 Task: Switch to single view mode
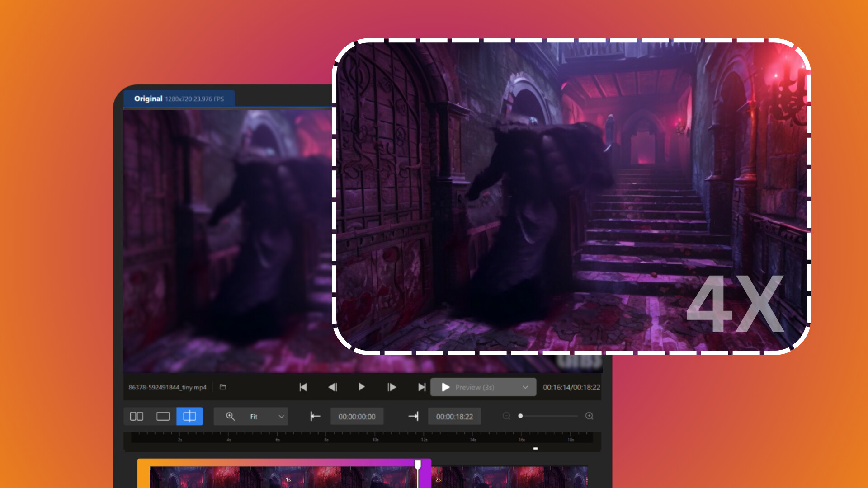[x=163, y=416]
